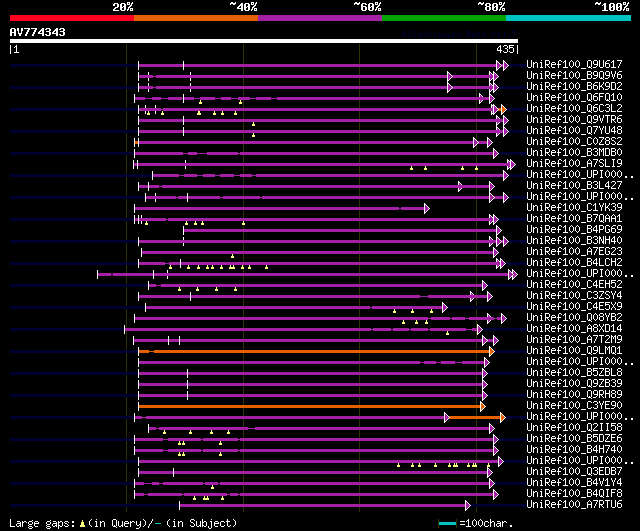
Task: Select the UniRef100_B4QIF8 label
Action: point(574,494)
